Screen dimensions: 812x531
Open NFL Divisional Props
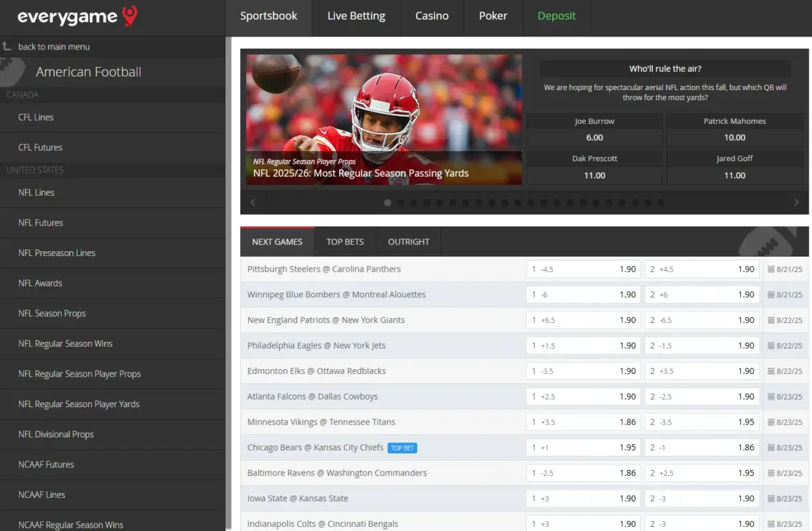point(112,434)
